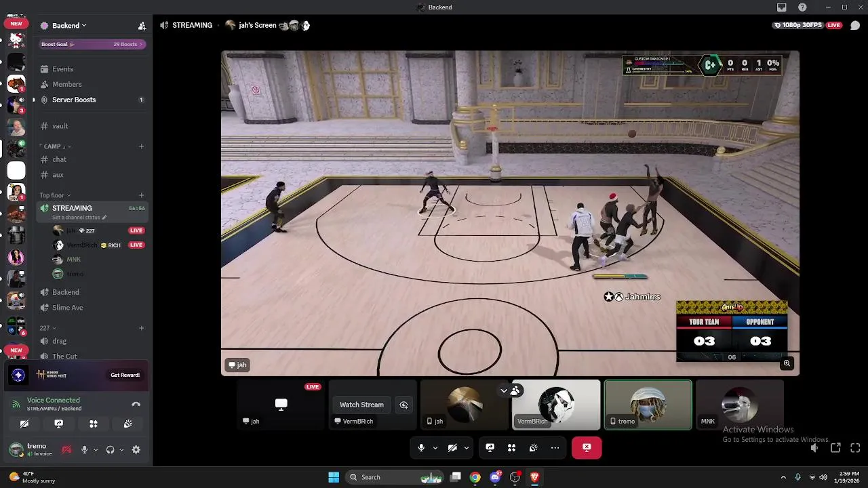
Task: Join the drag voice channel
Action: click(92, 341)
